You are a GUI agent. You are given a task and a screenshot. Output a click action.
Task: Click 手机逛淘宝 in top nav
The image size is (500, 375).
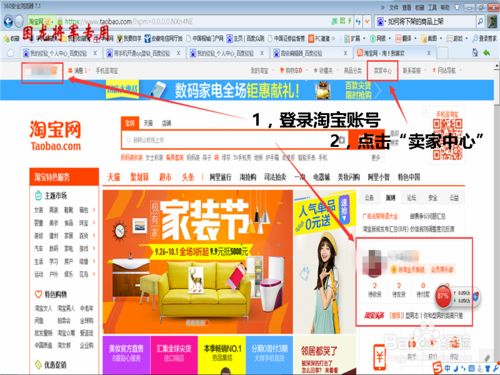point(107,71)
